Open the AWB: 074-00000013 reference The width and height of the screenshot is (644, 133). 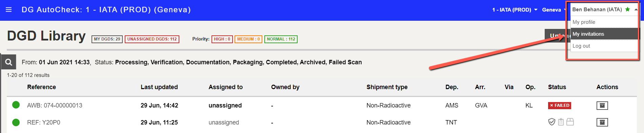55,105
